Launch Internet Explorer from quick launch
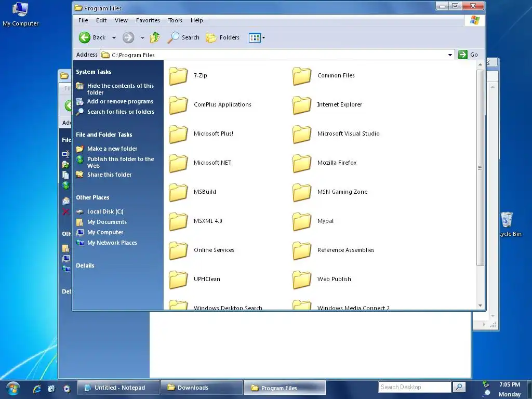 point(37,389)
